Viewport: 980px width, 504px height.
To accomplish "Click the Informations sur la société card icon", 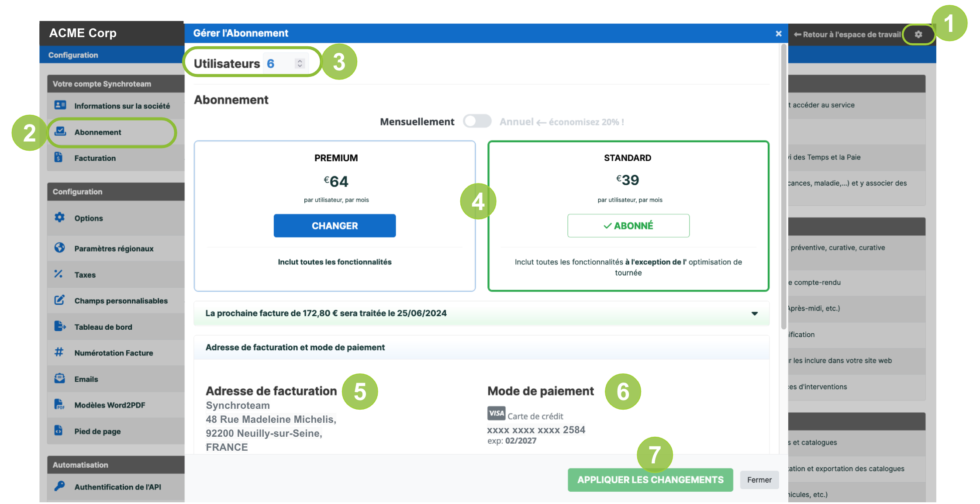I will [60, 105].
